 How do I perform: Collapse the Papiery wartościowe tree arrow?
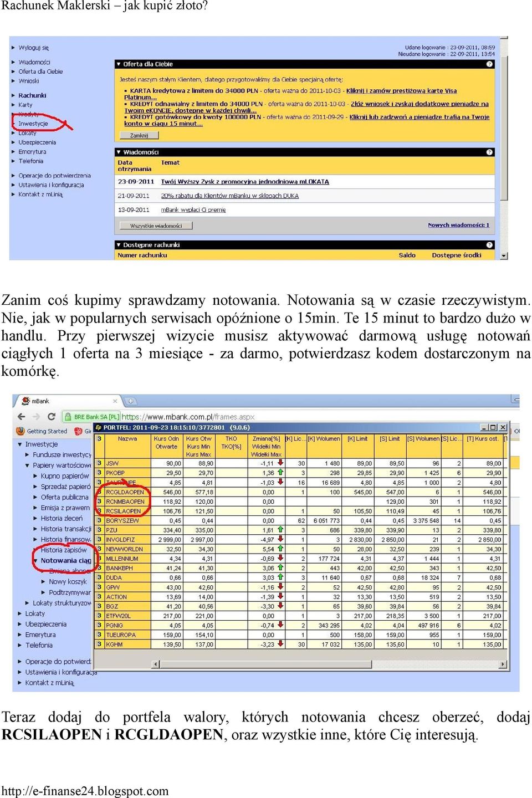(28, 465)
